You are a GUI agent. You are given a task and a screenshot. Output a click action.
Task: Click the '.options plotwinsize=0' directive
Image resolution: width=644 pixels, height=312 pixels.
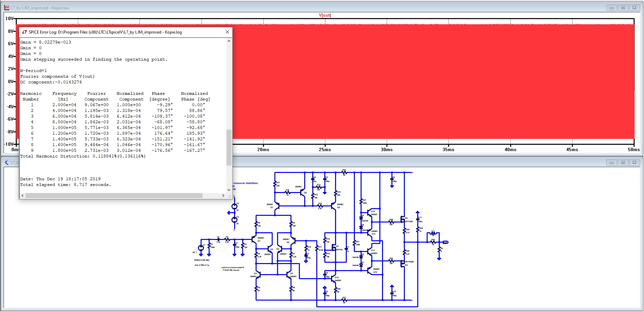(232, 267)
